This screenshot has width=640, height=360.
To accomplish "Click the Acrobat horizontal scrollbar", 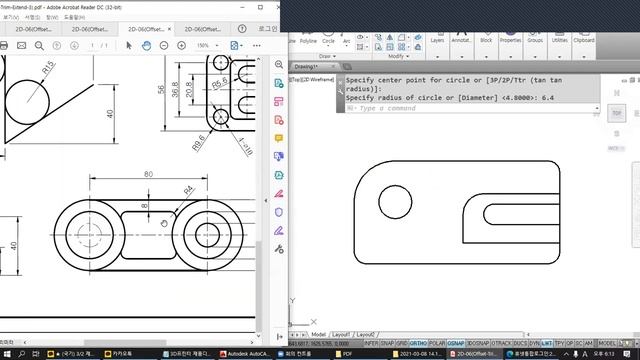I will pyautogui.click(x=125, y=342).
